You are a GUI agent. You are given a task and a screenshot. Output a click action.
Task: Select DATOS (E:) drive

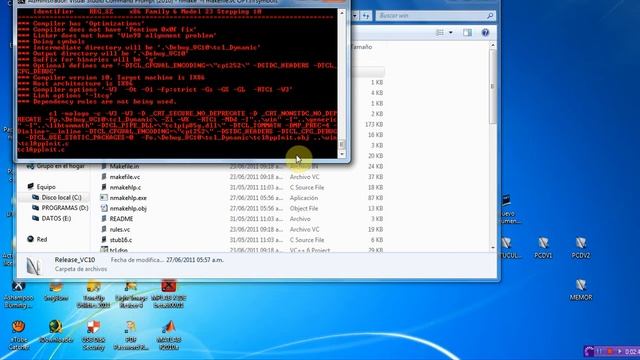point(51,218)
